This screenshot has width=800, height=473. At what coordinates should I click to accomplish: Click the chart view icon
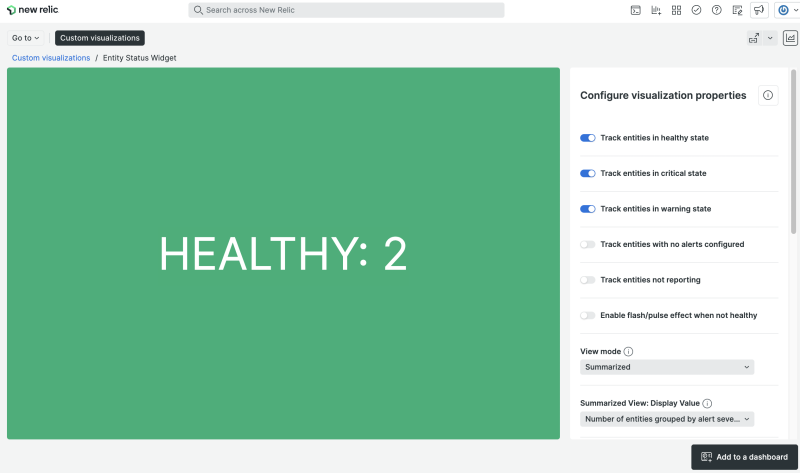790,38
